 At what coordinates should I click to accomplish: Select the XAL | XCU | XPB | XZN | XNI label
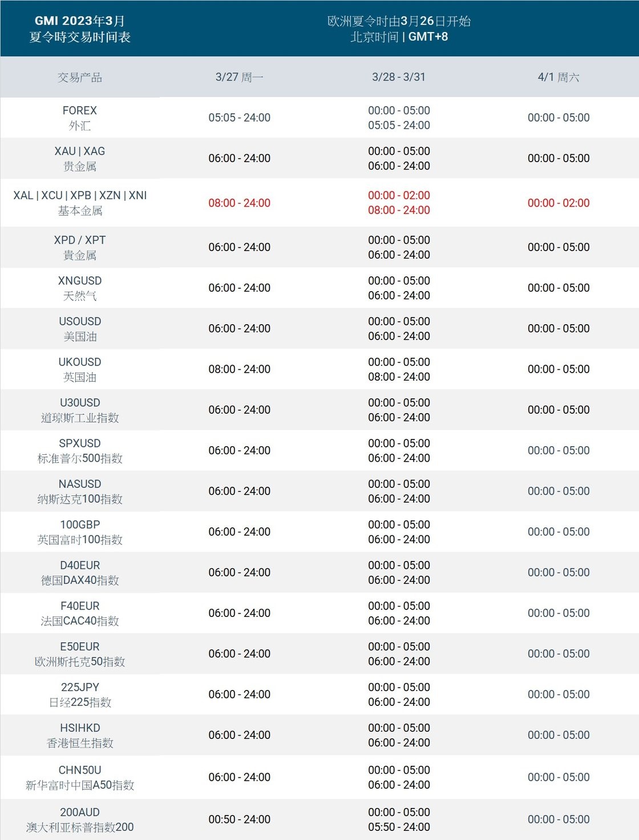click(x=80, y=195)
